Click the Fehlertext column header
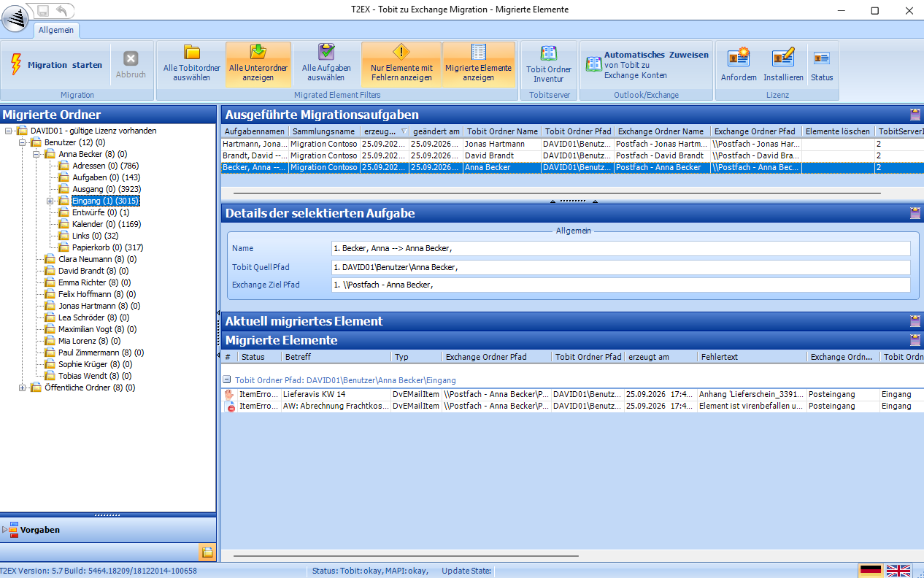Image resolution: width=924 pixels, height=578 pixels. [x=752, y=357]
